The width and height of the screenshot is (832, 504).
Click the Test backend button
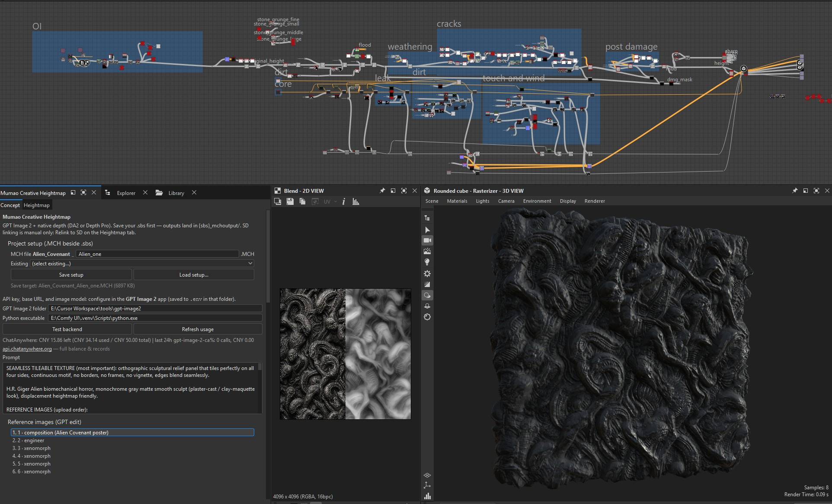[x=67, y=329]
